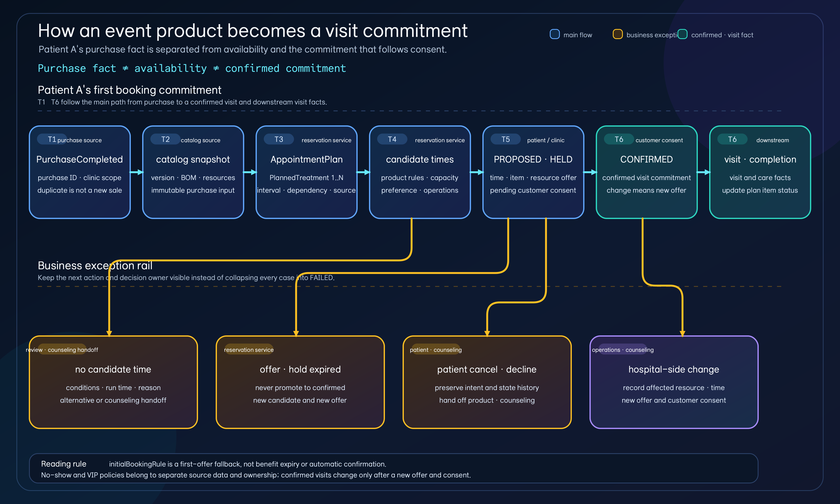Click the 'Patient A's first booking commitment' heading
The width and height of the screenshot is (840, 504).
coord(129,90)
